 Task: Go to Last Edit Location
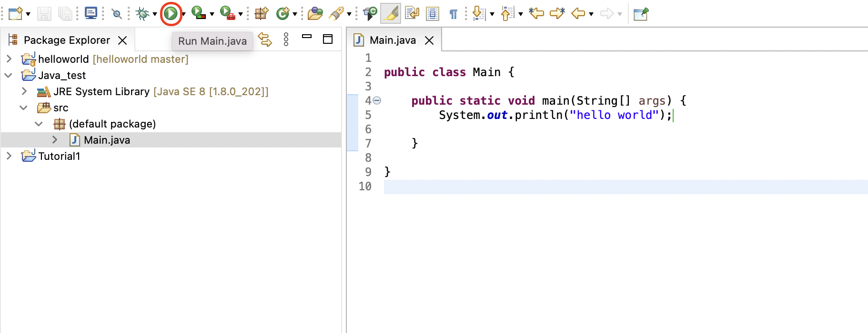tap(536, 13)
